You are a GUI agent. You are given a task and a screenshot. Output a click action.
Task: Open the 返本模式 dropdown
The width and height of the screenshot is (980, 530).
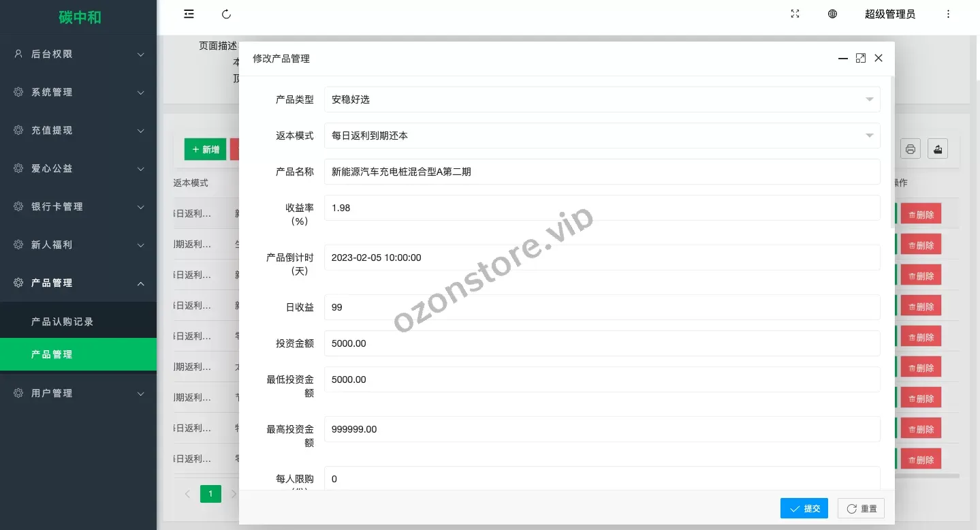pos(602,136)
